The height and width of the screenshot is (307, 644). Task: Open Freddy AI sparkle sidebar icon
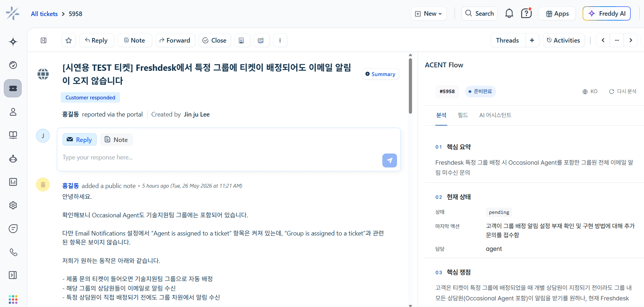click(x=13, y=42)
